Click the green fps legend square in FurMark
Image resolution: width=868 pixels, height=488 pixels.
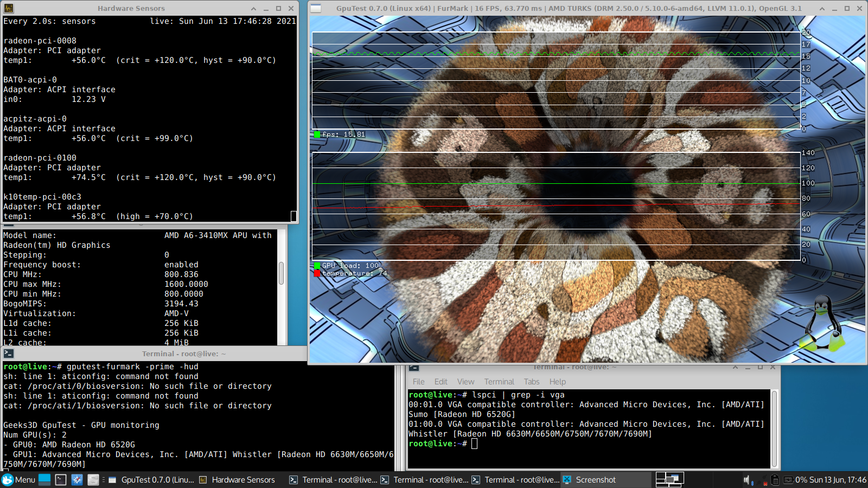[x=317, y=134]
